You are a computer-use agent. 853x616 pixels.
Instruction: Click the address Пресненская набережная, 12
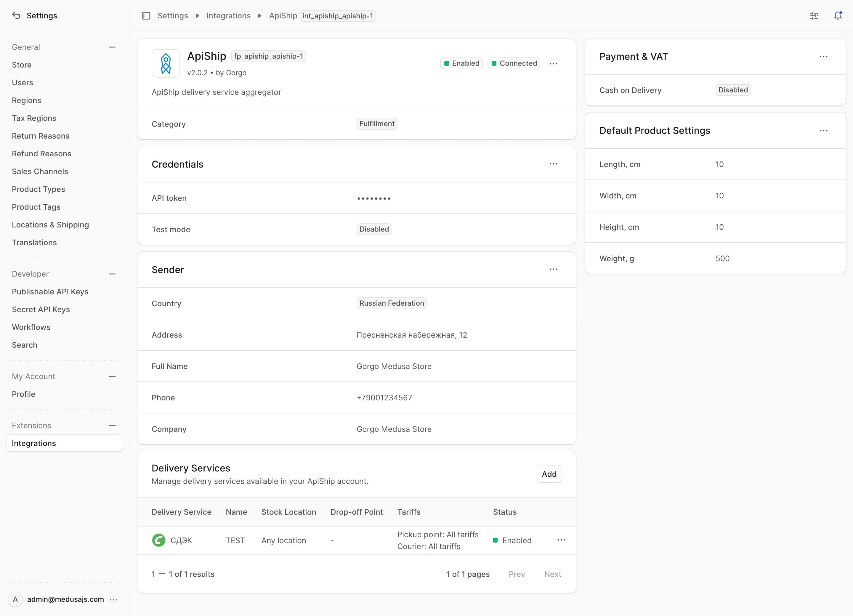tap(412, 335)
